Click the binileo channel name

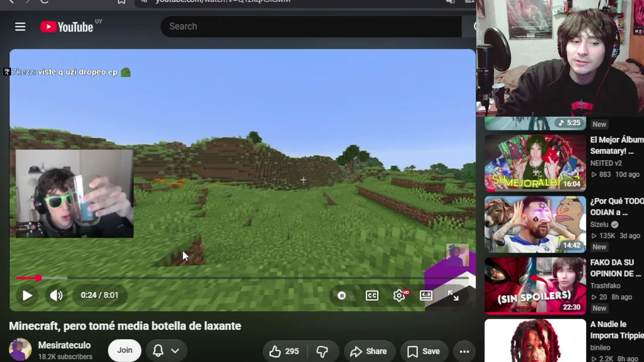point(600,347)
